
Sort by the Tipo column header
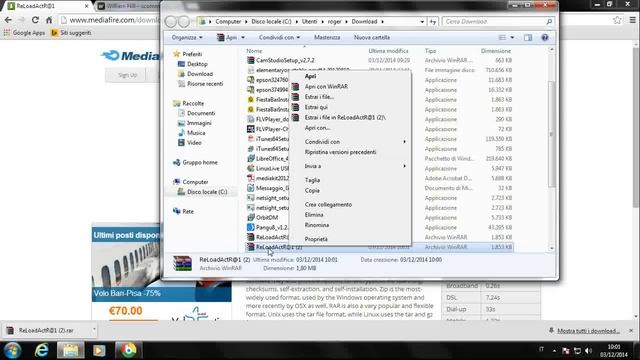click(x=430, y=51)
